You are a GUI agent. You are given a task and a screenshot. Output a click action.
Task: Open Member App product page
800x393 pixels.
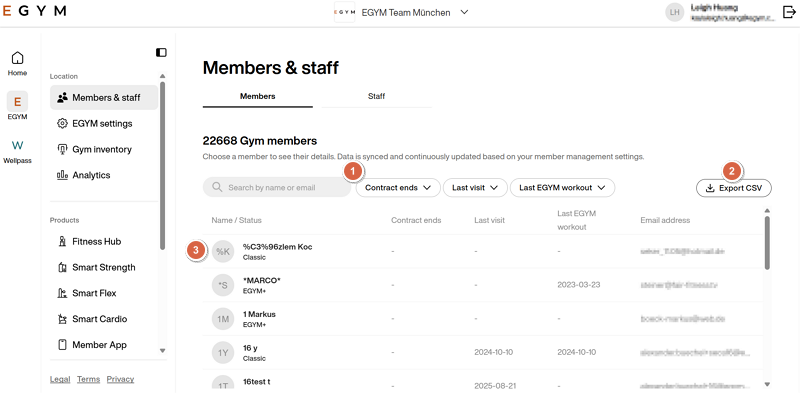[x=104, y=345]
